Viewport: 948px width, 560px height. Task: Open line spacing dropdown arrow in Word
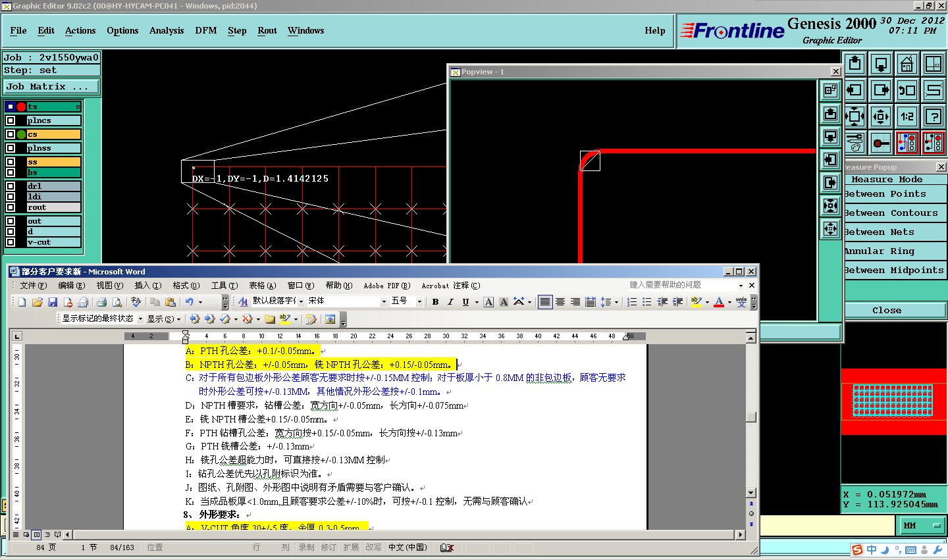click(616, 302)
